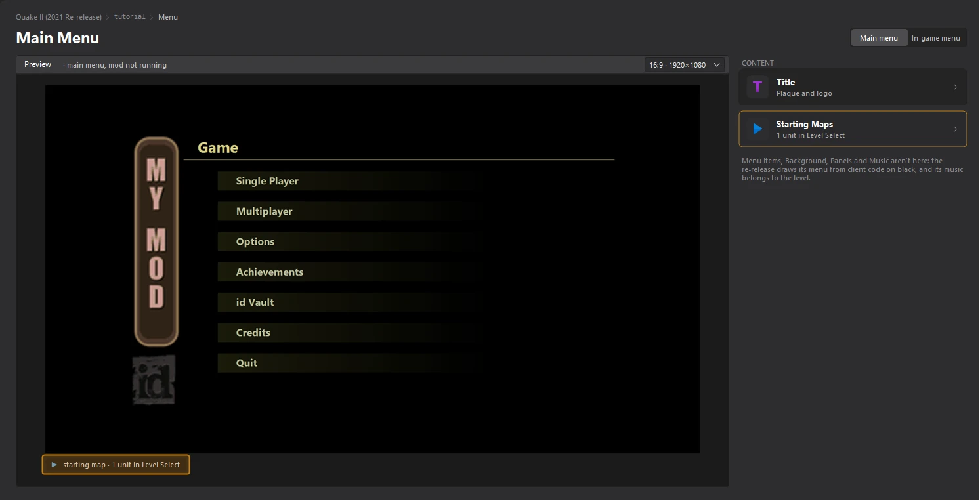Click 'main menu, mod not running' status text
This screenshot has width=980, height=500.
(116, 65)
